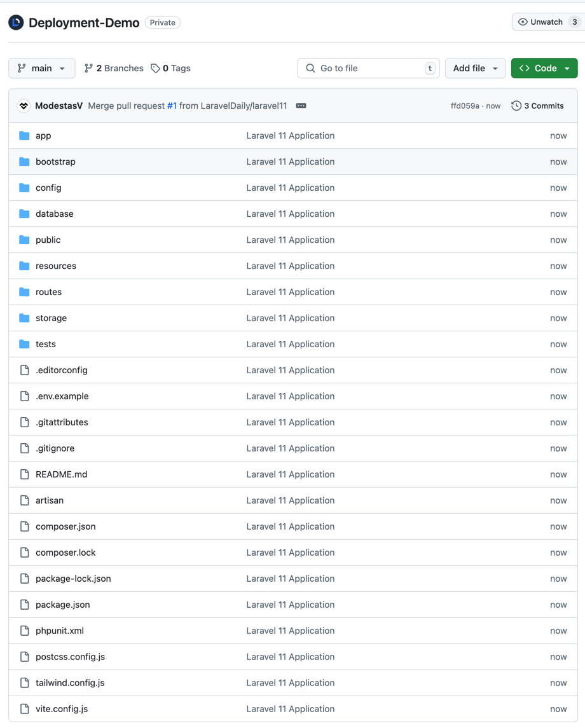Open the Add file dropdown

(475, 68)
